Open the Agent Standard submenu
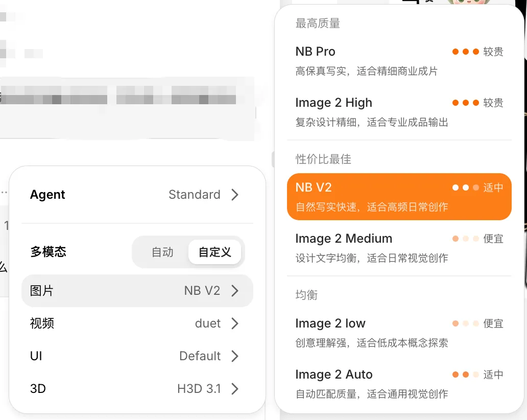 click(137, 194)
